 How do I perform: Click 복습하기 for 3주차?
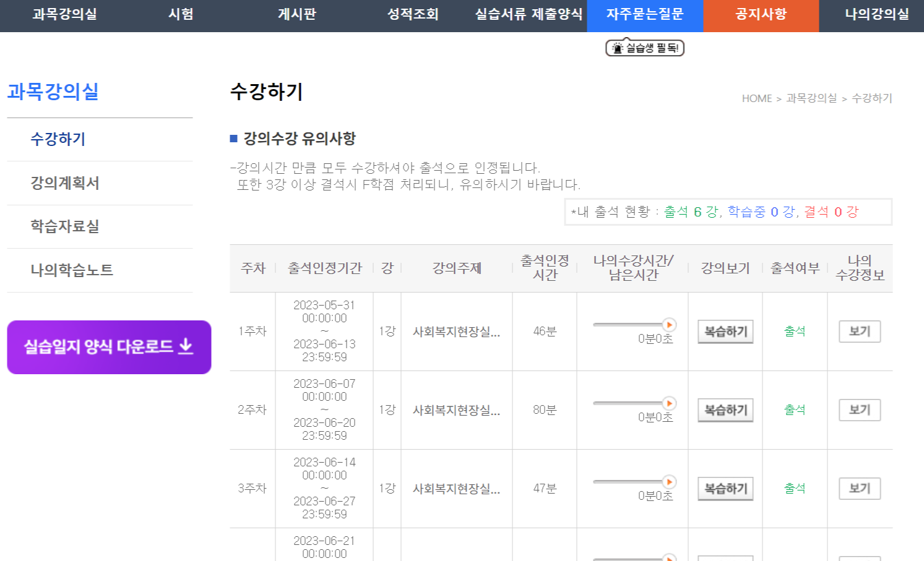pos(725,489)
